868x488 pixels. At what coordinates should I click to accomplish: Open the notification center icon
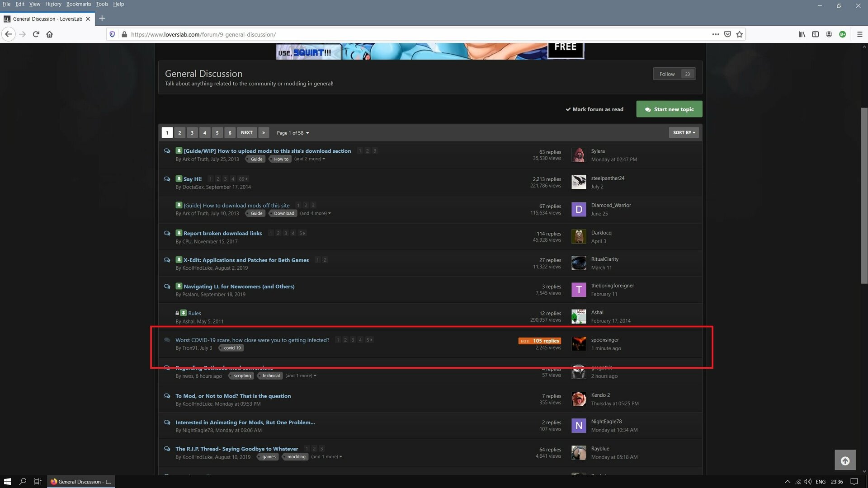coord(854,482)
